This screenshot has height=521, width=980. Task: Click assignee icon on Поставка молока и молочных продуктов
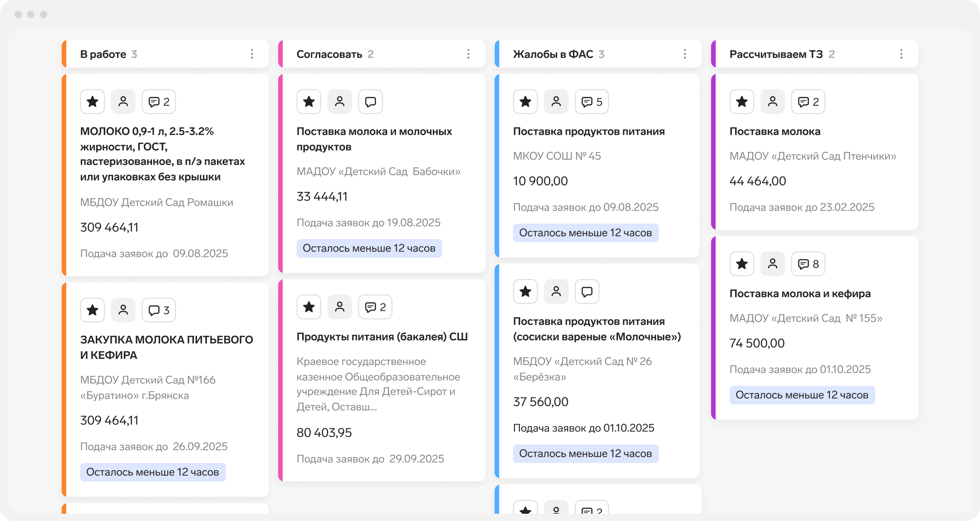(339, 102)
